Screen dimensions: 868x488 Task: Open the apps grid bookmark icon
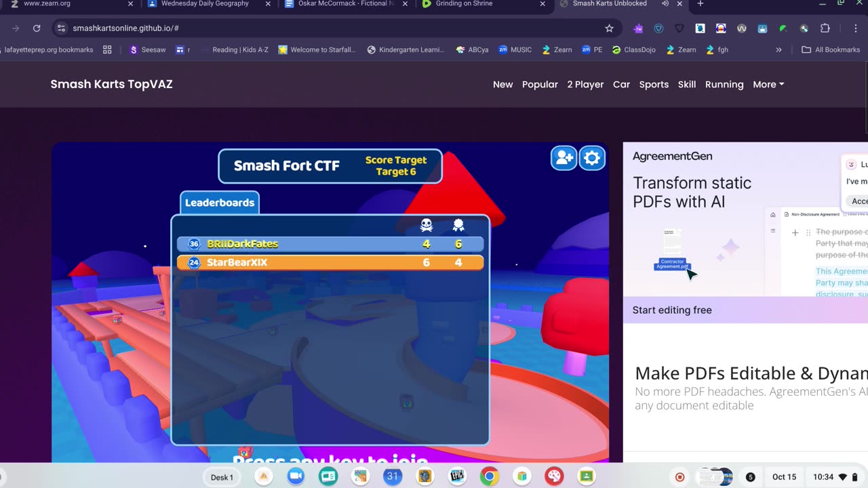pyautogui.click(x=107, y=49)
